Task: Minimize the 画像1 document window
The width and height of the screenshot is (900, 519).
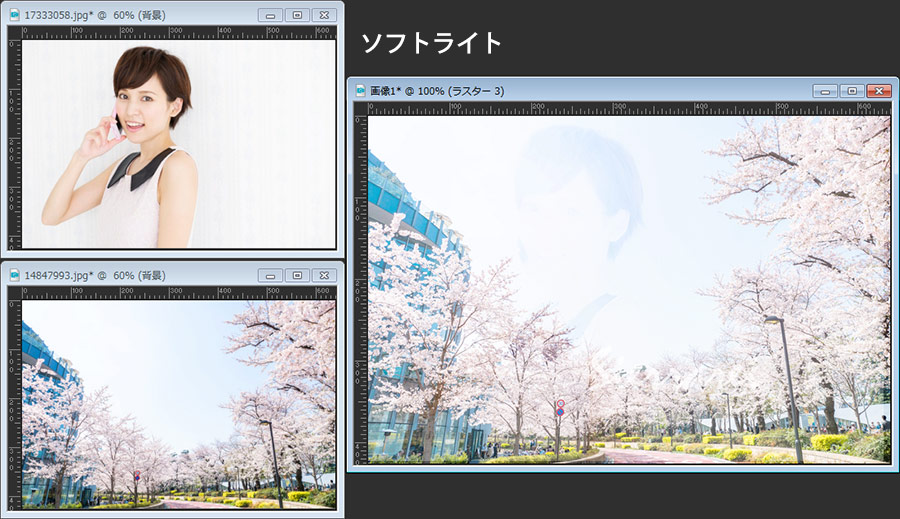Action: pyautogui.click(x=825, y=90)
